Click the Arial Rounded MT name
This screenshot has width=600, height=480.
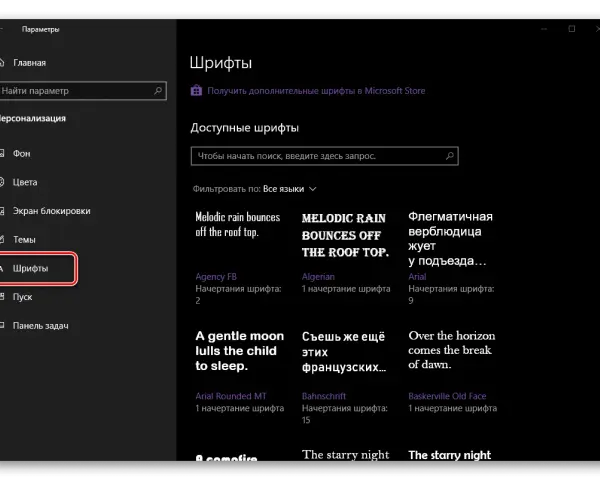coord(231,396)
